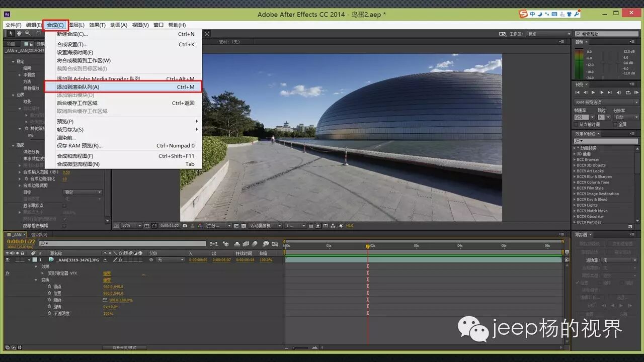Click the stopwatch icon next to 不透明度
644x362 pixels.
tap(49, 313)
